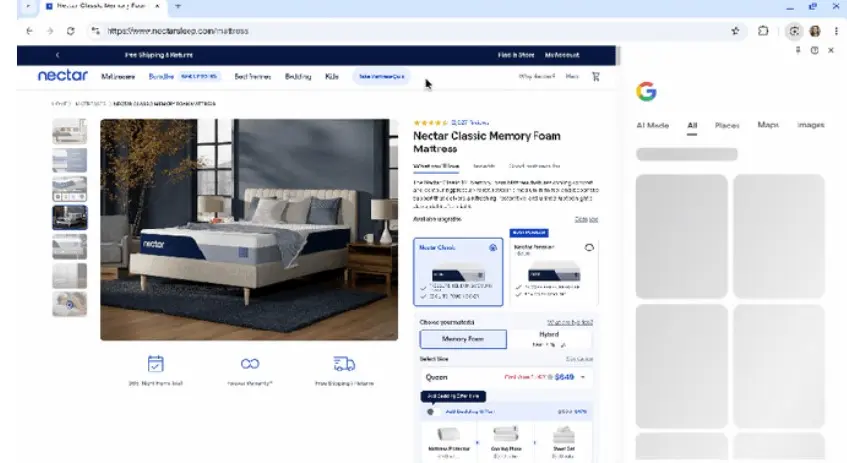Click the reviews count link
The image size is (847, 463).
point(470,123)
